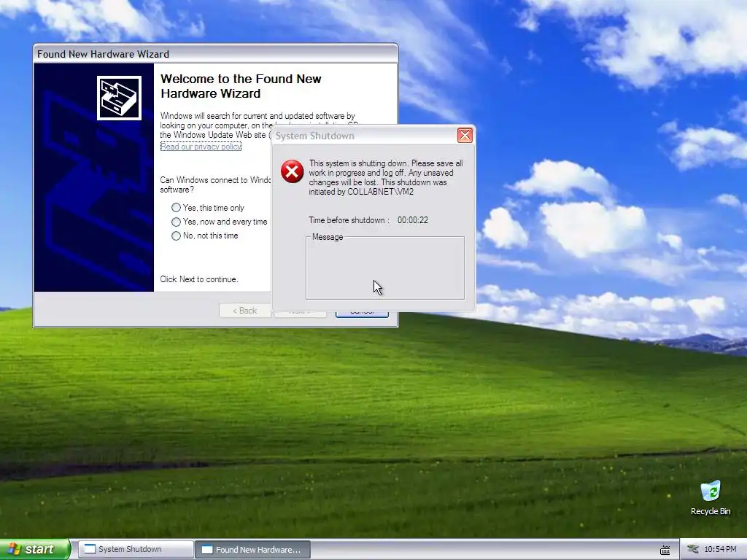
Task: Open the Recycle Bin desktop icon
Action: pyautogui.click(x=711, y=498)
